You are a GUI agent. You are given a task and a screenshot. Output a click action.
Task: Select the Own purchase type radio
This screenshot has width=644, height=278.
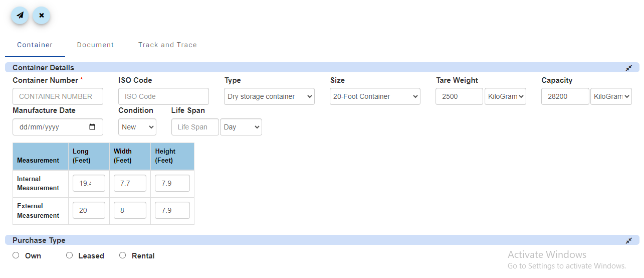click(16, 255)
